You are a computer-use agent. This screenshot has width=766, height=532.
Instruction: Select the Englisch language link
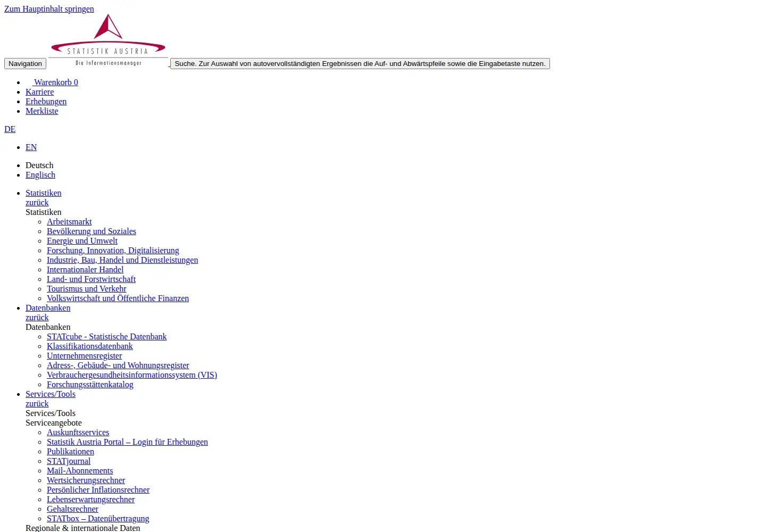40,175
